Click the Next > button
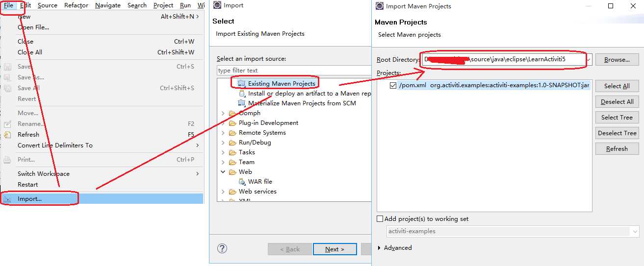644x266 pixels. (335, 249)
